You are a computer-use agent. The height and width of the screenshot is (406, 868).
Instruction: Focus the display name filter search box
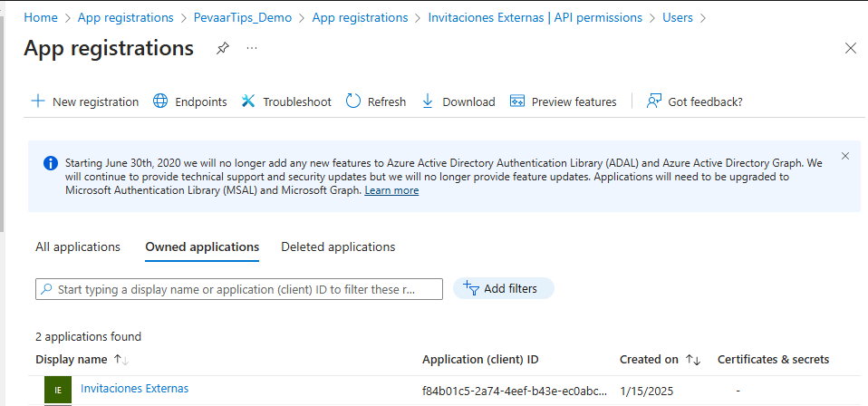[x=239, y=289]
